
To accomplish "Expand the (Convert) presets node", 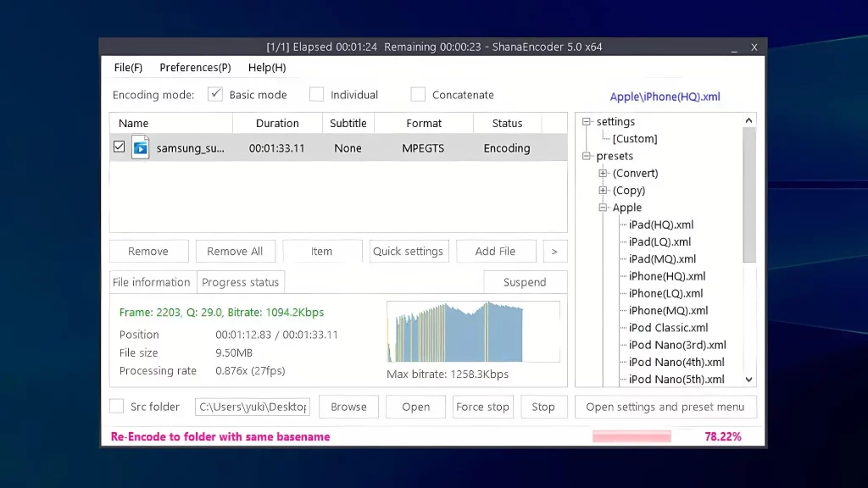I will pos(604,173).
